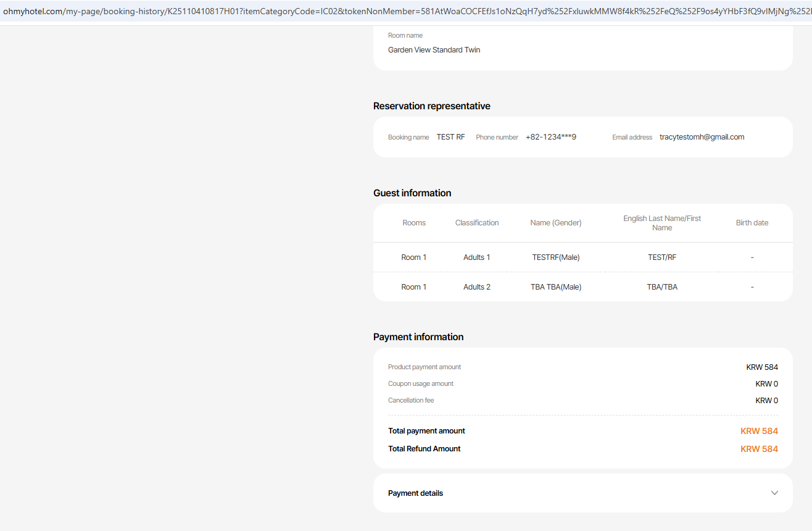Click the Guest information heading
This screenshot has width=812, height=531.
click(412, 193)
